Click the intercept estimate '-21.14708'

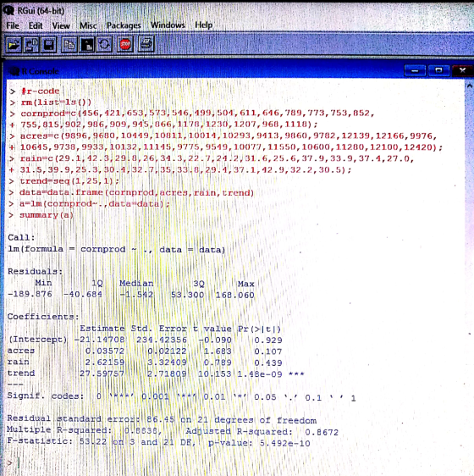coord(100,340)
